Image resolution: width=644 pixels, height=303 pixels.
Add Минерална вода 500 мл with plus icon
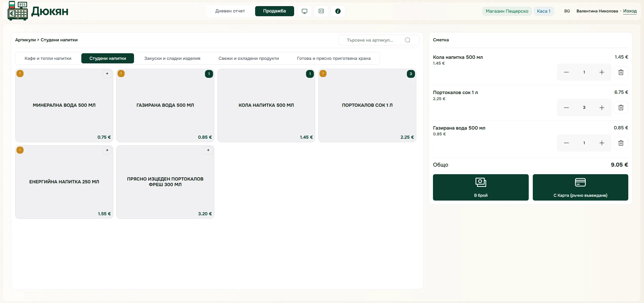tap(107, 74)
